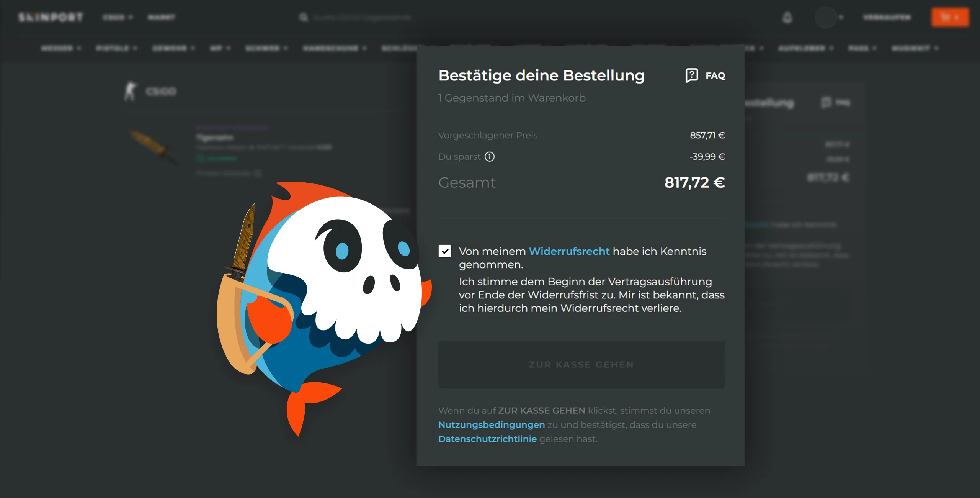This screenshot has width=980, height=498.
Task: Open the Markt menu item
Action: click(x=161, y=17)
